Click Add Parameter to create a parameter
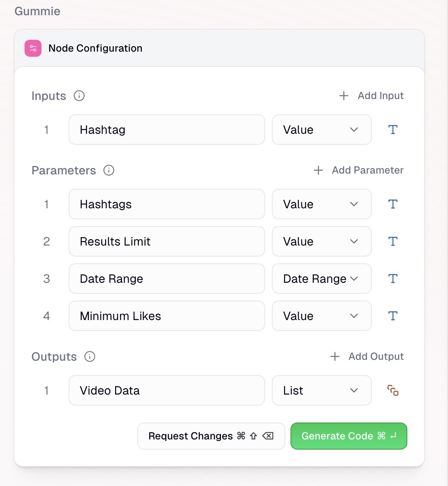This screenshot has height=486, width=448. [358, 170]
